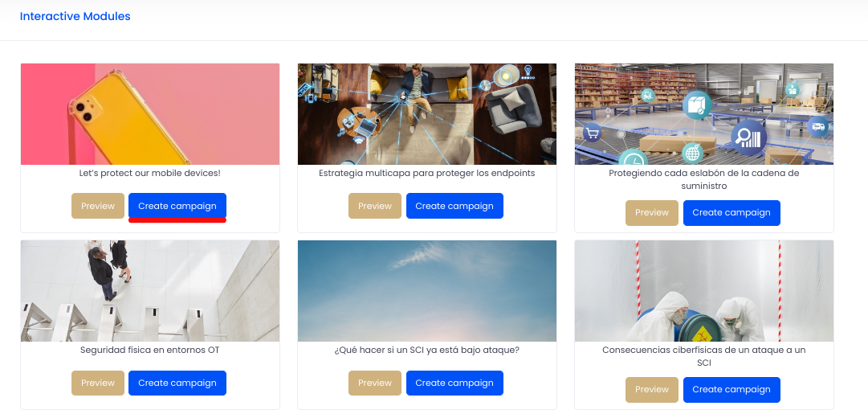Click the blue sky thumbnail
Image resolution: width=868 pixels, height=410 pixels.
(x=427, y=291)
